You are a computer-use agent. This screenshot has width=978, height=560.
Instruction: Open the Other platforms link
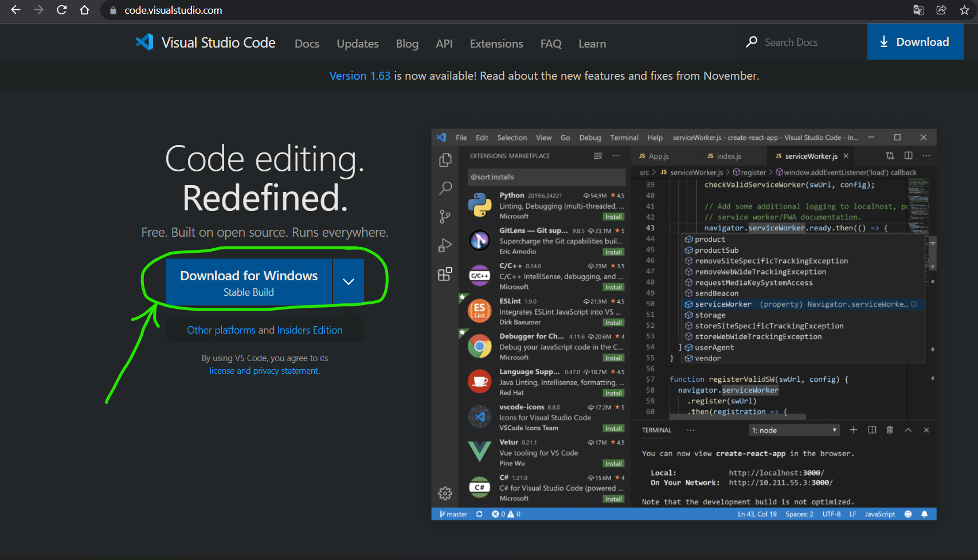[x=221, y=330]
